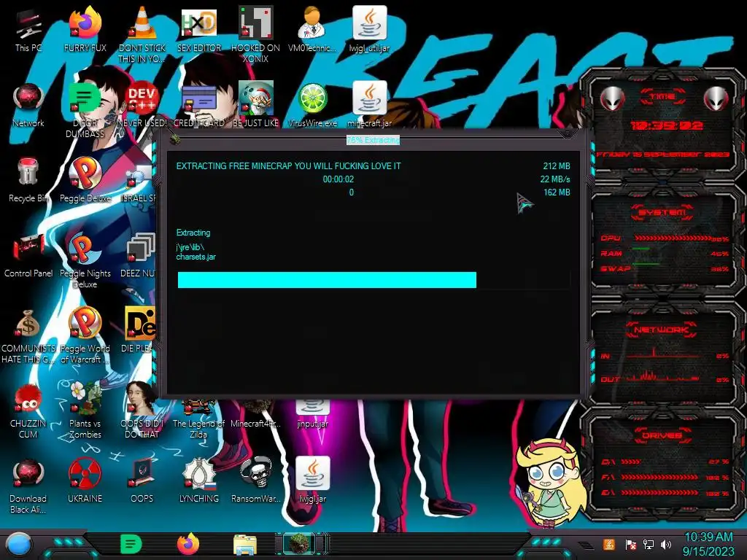Open File Explorer from the taskbar

(245, 544)
